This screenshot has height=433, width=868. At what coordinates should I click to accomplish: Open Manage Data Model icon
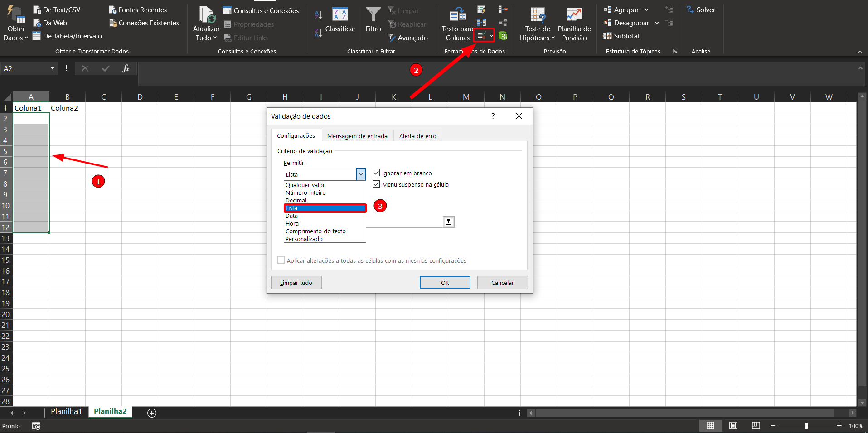(x=503, y=36)
